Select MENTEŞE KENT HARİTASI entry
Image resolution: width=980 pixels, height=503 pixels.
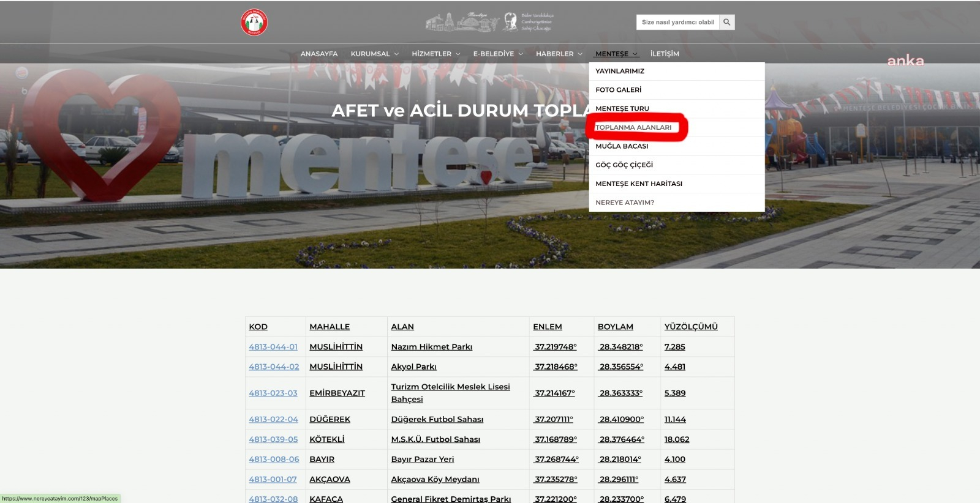639,184
